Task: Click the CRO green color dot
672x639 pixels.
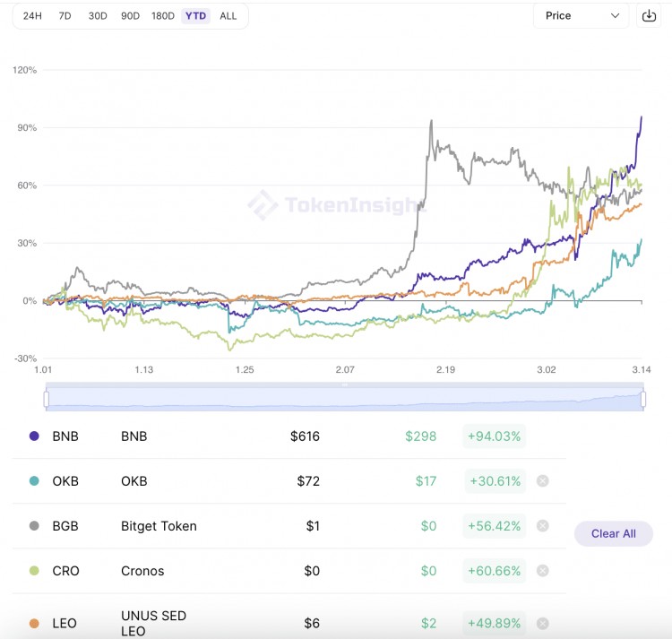Action: point(34,570)
